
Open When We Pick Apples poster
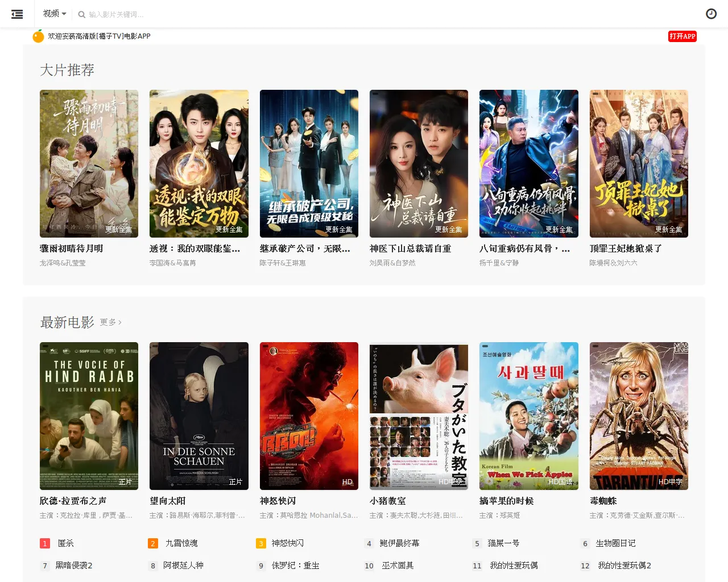pos(529,416)
